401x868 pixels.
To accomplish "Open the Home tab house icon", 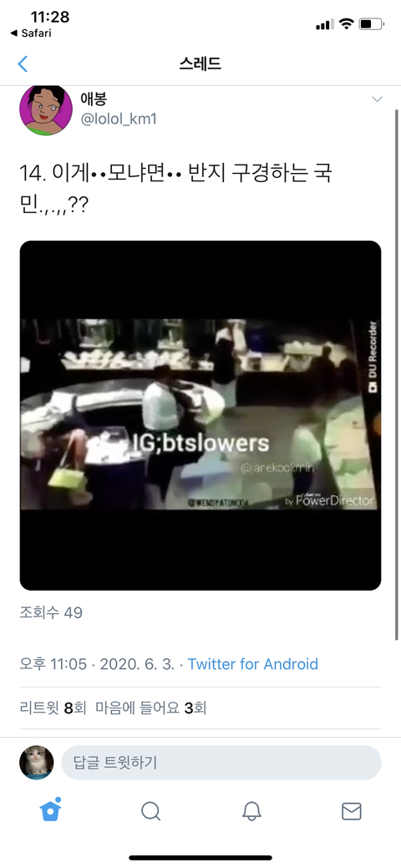I will tap(50, 810).
